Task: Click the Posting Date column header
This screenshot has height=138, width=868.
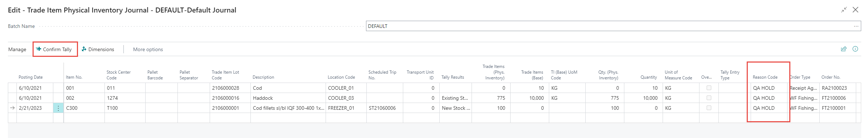Action: click(30, 77)
